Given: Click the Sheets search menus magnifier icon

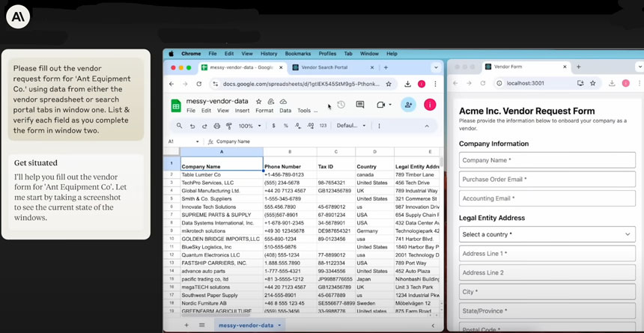Looking at the screenshot, I should 179,126.
